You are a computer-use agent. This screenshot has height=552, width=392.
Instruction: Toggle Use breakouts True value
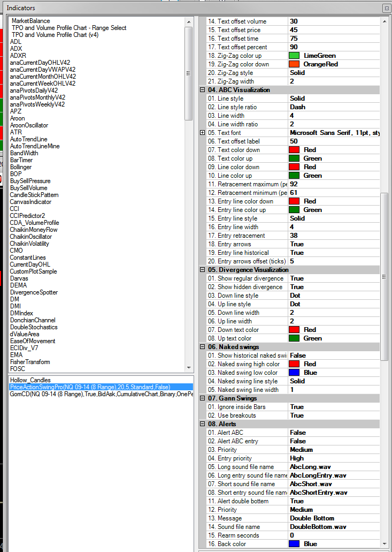(x=334, y=415)
